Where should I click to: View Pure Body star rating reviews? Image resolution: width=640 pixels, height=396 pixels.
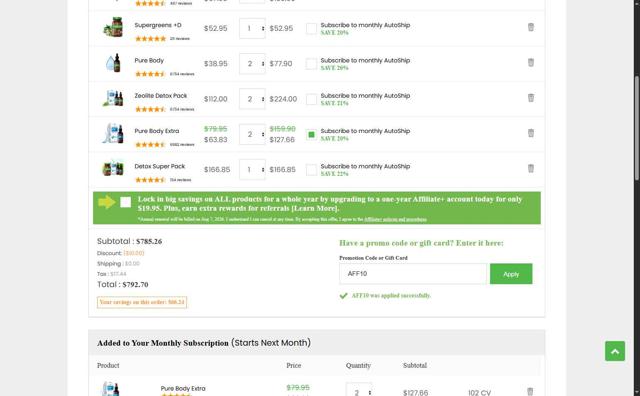pyautogui.click(x=150, y=74)
